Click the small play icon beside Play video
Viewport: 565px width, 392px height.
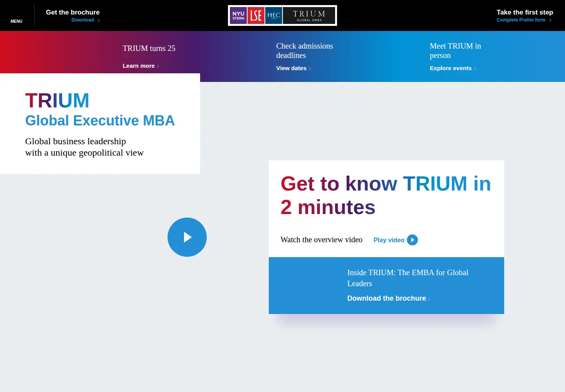pos(412,240)
